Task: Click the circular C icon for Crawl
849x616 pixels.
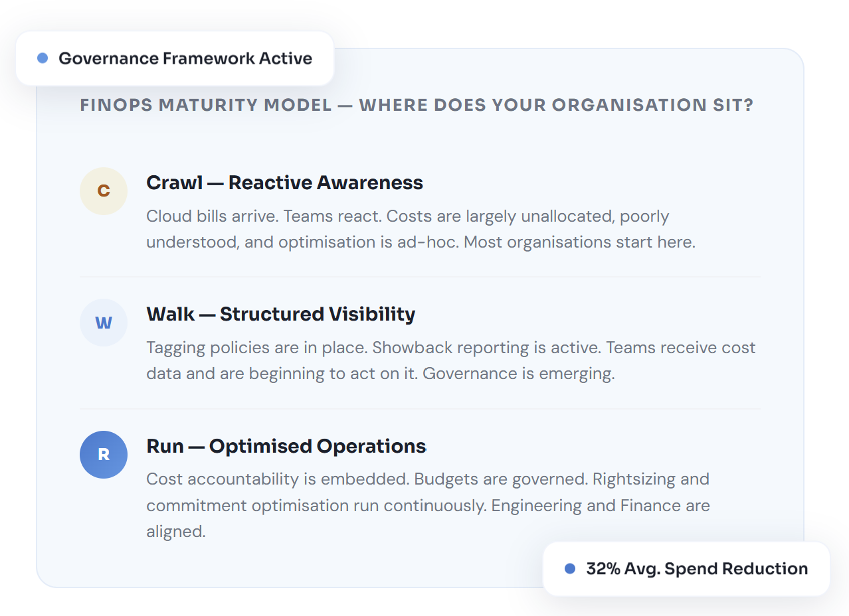Action: [104, 191]
